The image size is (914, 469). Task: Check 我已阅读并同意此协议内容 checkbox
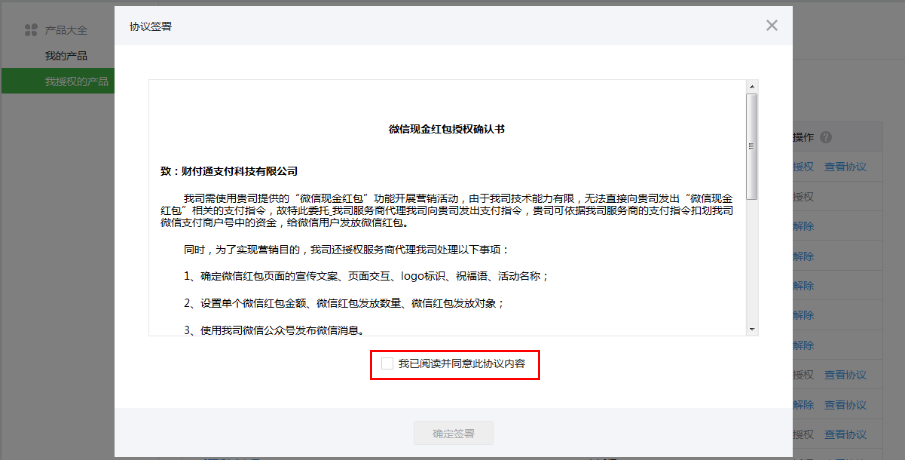[387, 365]
